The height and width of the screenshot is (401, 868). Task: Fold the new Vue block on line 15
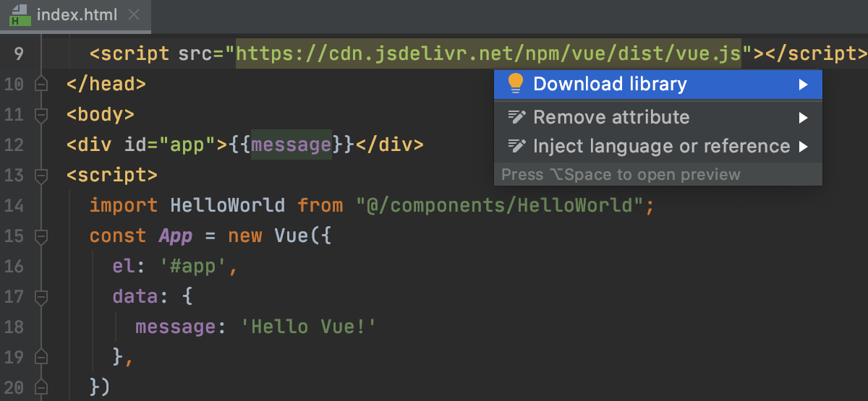coord(41,236)
